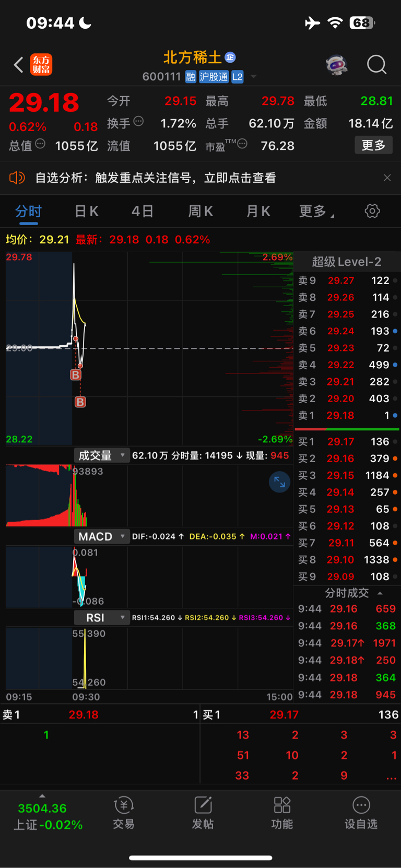Select the 卖9 29.27 order row

347,280
